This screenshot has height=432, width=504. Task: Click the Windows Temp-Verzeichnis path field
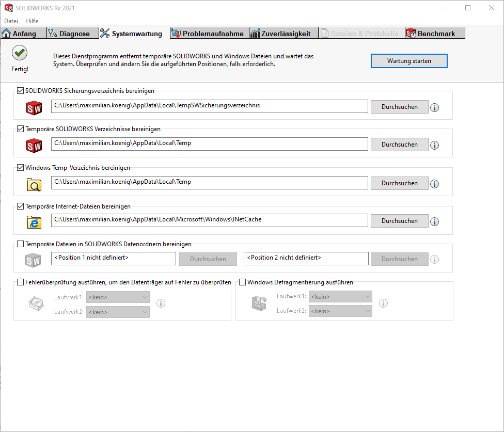(x=209, y=182)
